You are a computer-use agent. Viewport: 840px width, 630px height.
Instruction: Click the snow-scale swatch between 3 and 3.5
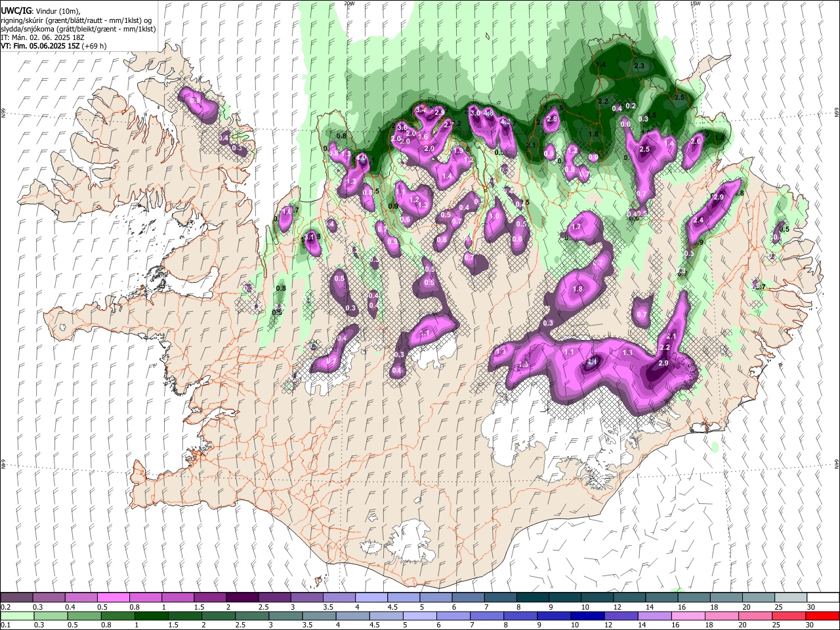click(306, 597)
